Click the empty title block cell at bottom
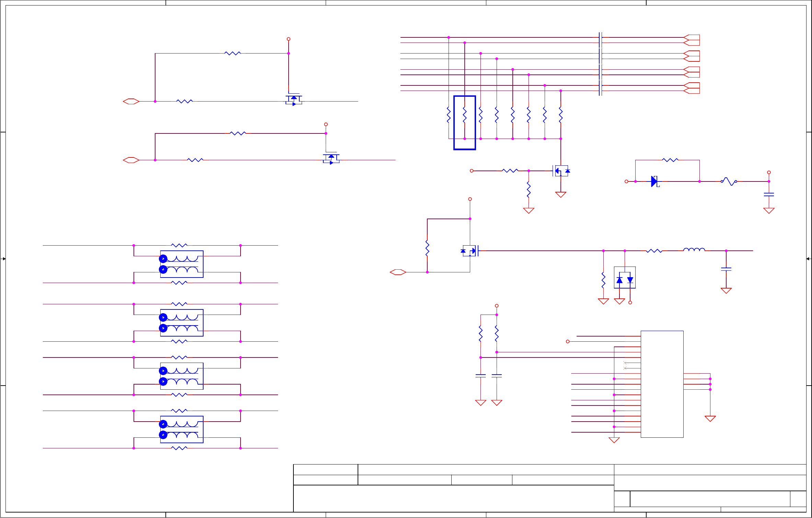812x518 pixels. [x=453, y=498]
